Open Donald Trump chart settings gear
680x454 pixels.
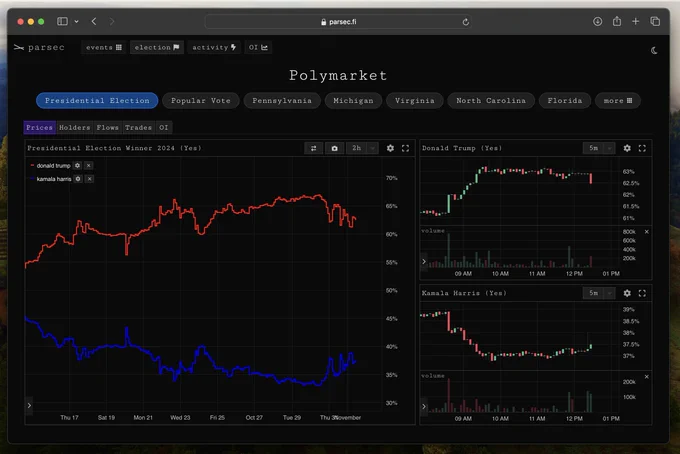pyautogui.click(x=627, y=148)
